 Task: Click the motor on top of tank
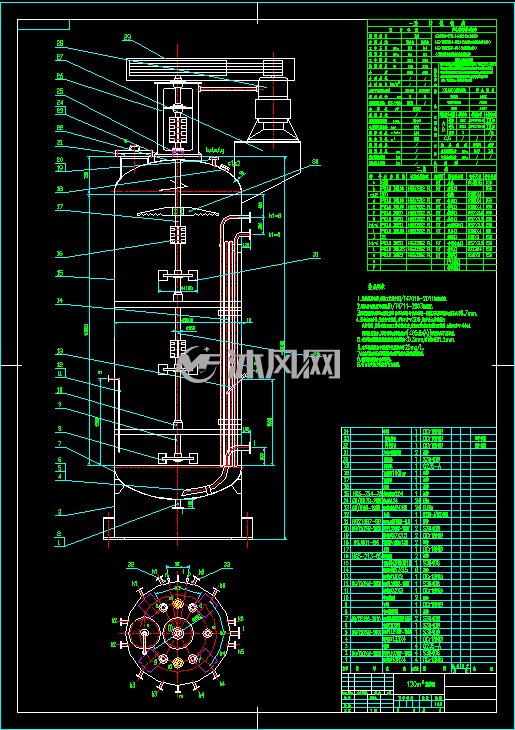coord(274,111)
